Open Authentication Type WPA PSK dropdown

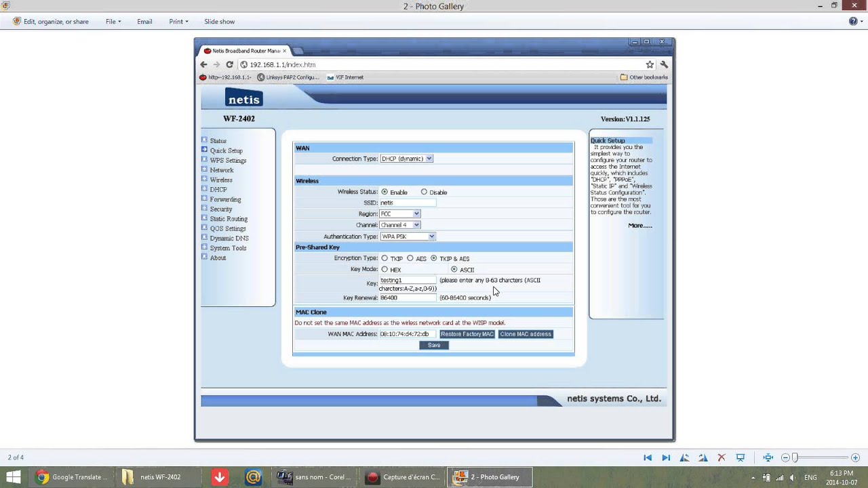(x=408, y=237)
